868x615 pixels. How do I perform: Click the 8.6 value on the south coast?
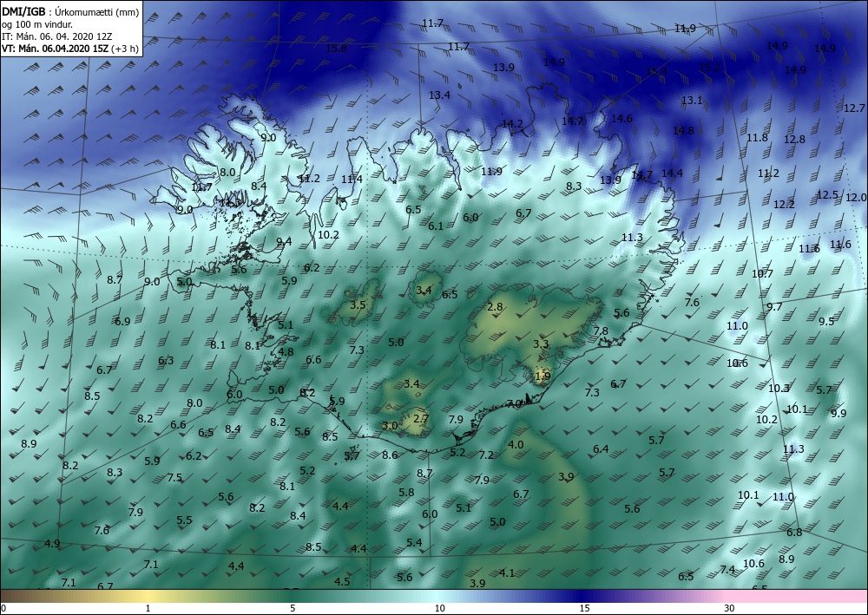pos(391,455)
